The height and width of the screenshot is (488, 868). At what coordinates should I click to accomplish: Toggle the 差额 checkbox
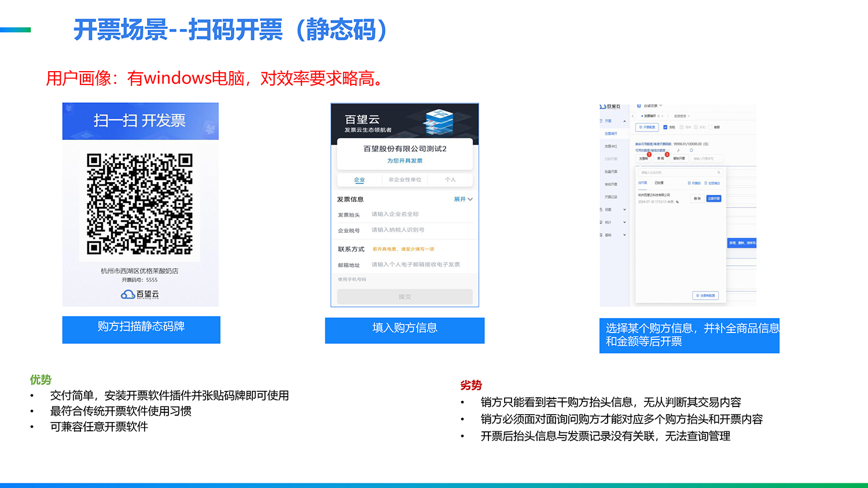pos(710,127)
